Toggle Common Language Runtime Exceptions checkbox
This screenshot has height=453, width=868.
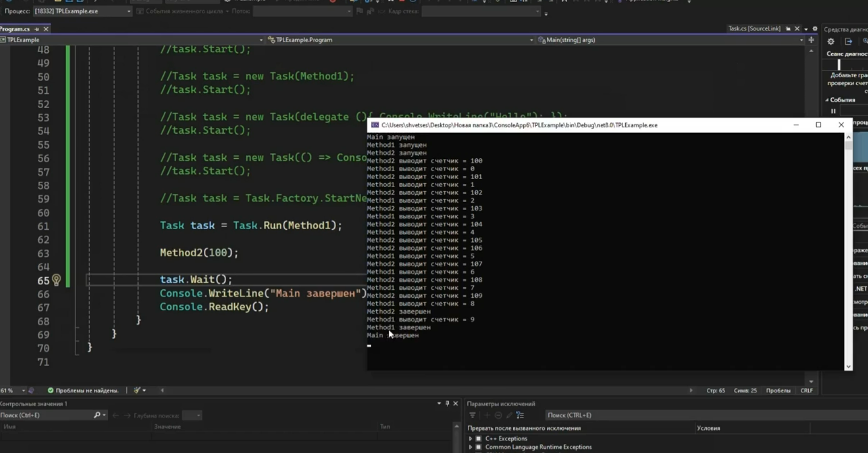[x=479, y=447]
